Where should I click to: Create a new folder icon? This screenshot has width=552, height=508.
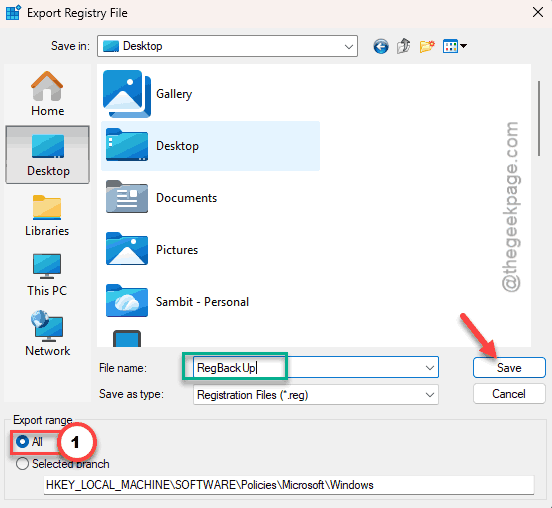pyautogui.click(x=427, y=46)
